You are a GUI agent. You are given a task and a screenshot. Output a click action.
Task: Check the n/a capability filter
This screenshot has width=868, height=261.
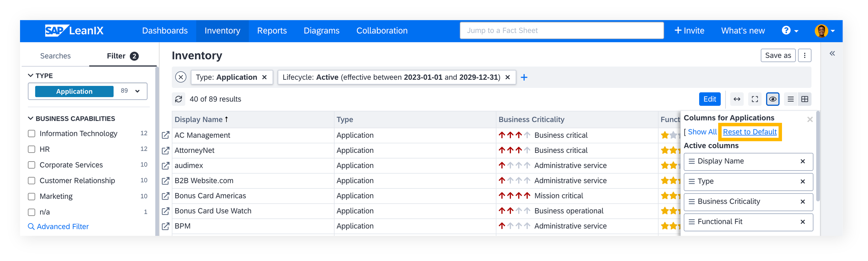pos(31,212)
